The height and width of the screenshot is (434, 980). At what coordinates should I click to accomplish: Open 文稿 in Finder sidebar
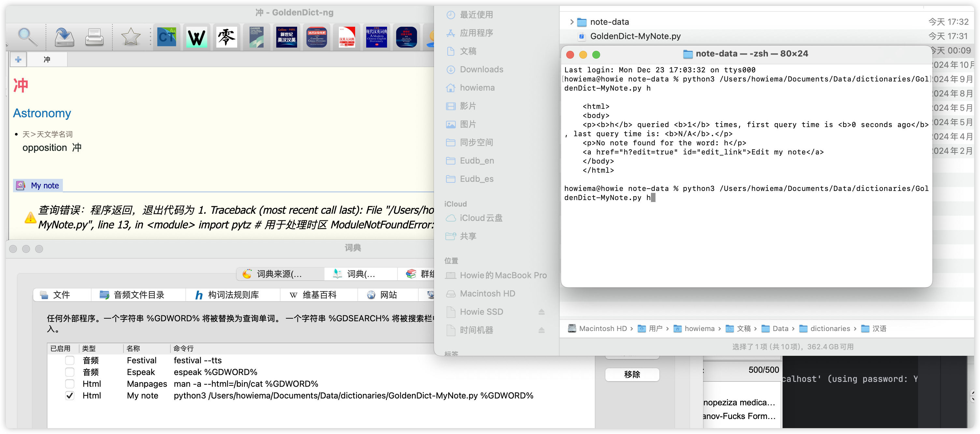pos(468,51)
